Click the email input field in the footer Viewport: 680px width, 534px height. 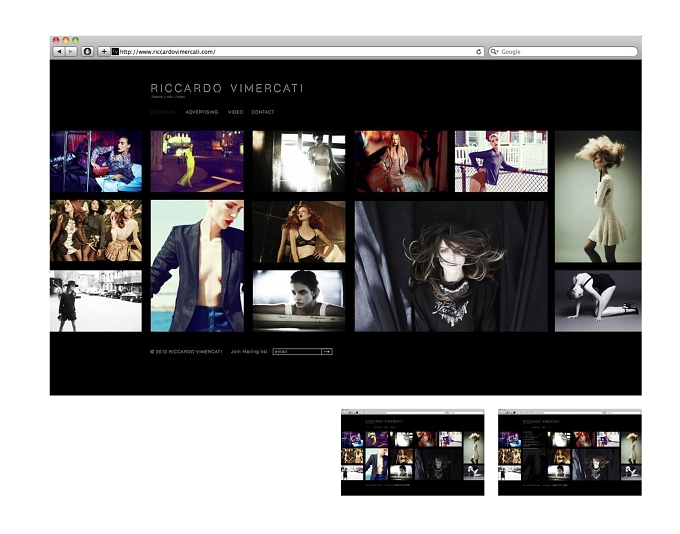coord(297,352)
